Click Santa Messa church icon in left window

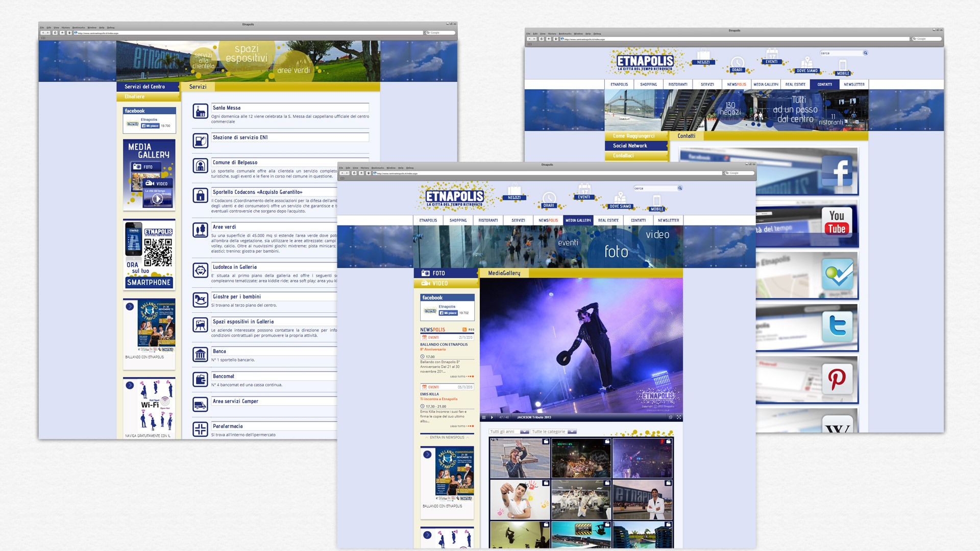pyautogui.click(x=200, y=111)
